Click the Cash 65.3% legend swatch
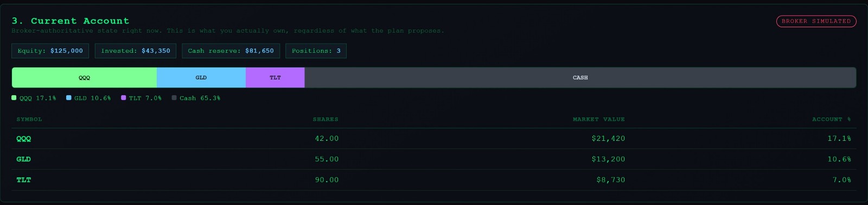This screenshot has width=868, height=205. 174,98
